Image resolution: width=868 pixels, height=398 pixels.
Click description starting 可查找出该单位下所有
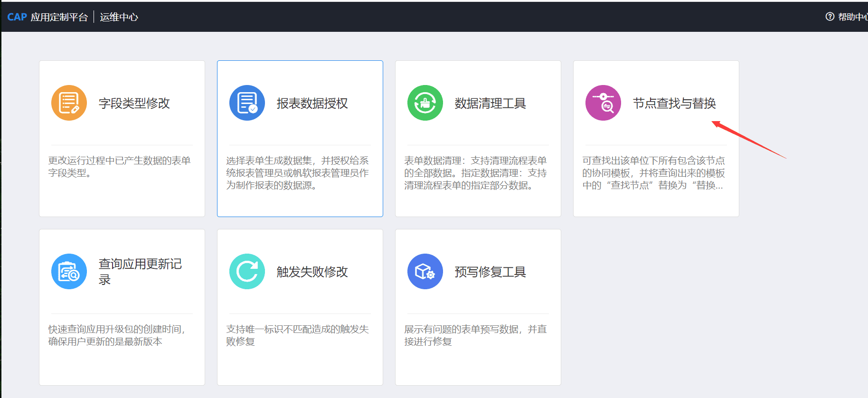[653, 173]
